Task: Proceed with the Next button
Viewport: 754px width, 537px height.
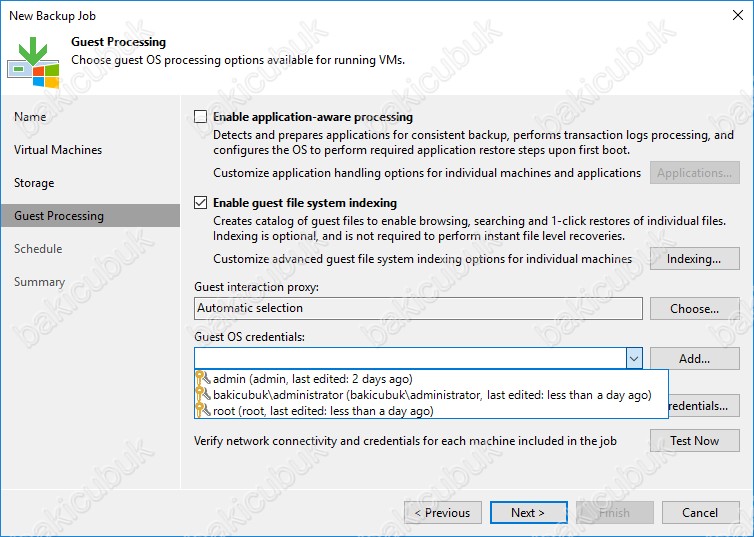Action: (528, 513)
